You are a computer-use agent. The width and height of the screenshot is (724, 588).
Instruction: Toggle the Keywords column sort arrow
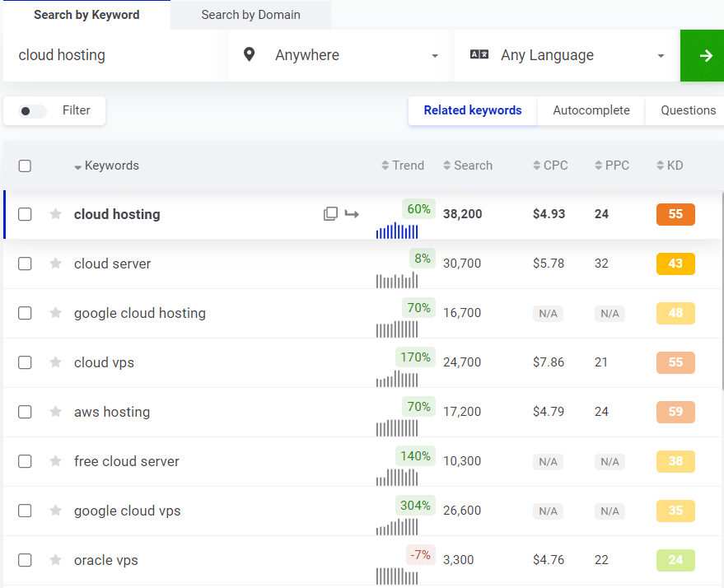click(x=79, y=165)
